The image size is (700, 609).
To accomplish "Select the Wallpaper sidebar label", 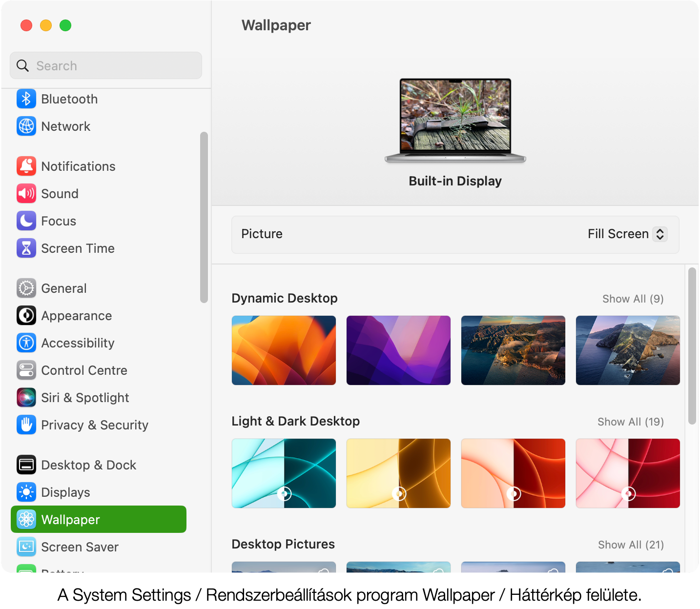I will (x=70, y=520).
